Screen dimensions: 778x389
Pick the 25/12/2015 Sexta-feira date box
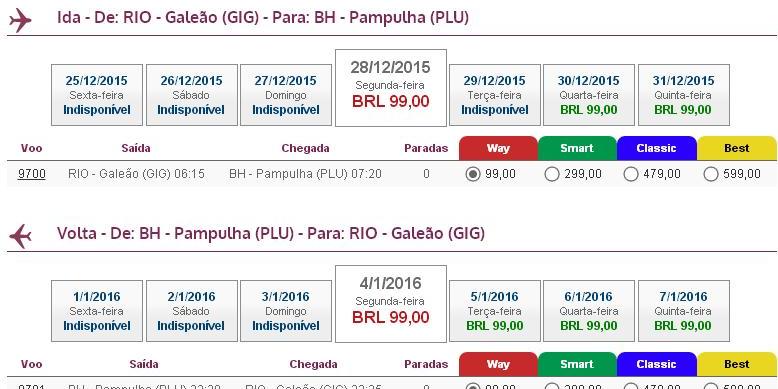point(97,95)
